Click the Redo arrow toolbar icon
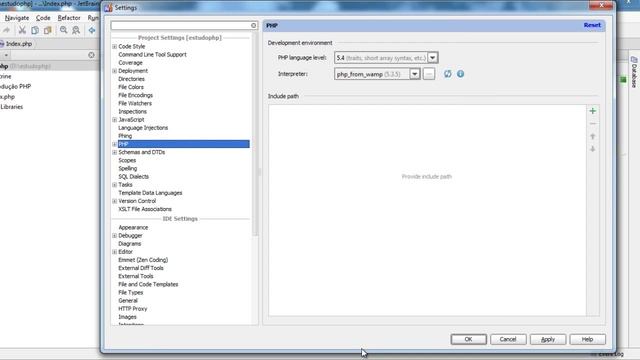 pos(6,30)
